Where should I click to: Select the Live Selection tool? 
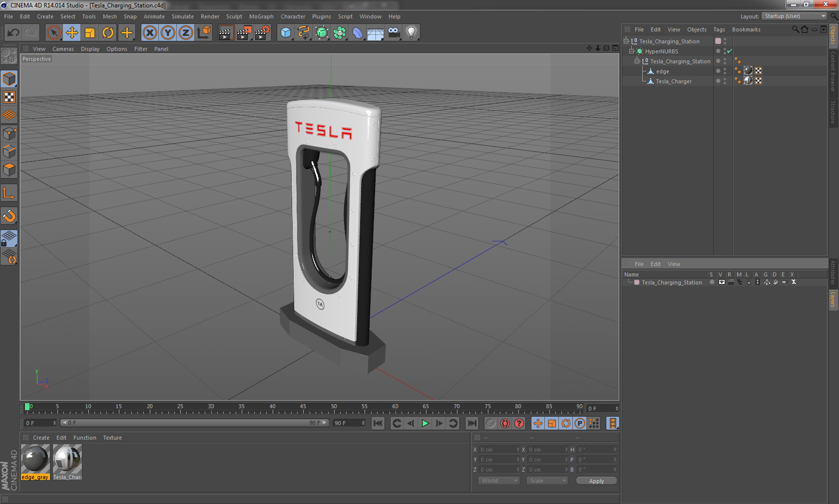coord(53,33)
